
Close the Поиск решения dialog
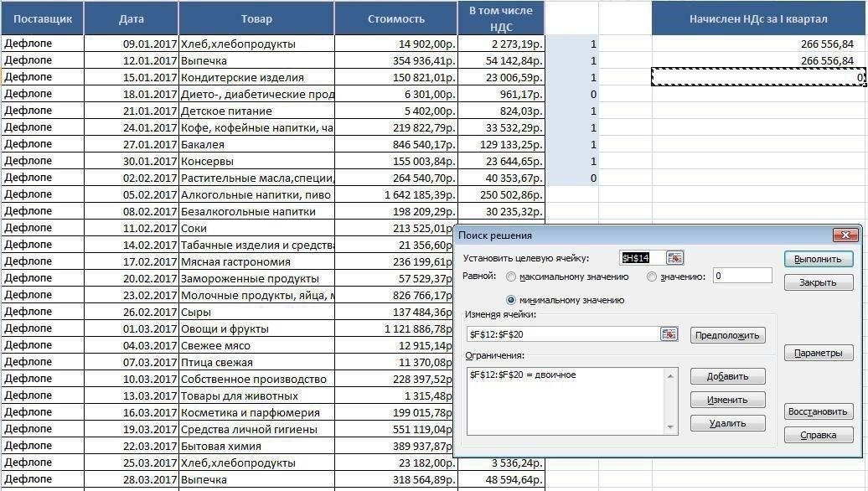(x=845, y=235)
